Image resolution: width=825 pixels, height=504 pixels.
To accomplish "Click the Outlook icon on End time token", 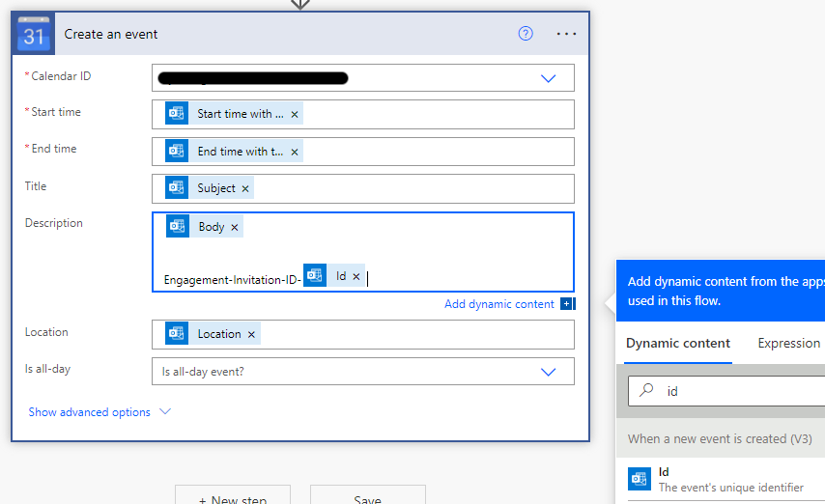I will 176,151.
